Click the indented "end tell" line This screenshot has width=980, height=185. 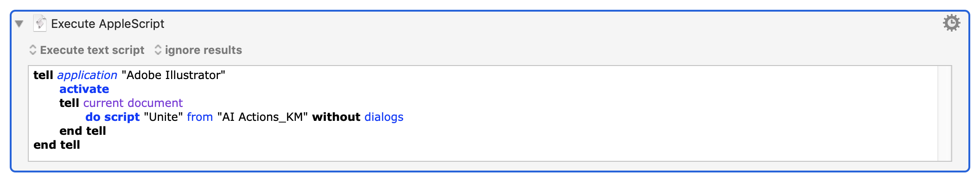pyautogui.click(x=83, y=131)
